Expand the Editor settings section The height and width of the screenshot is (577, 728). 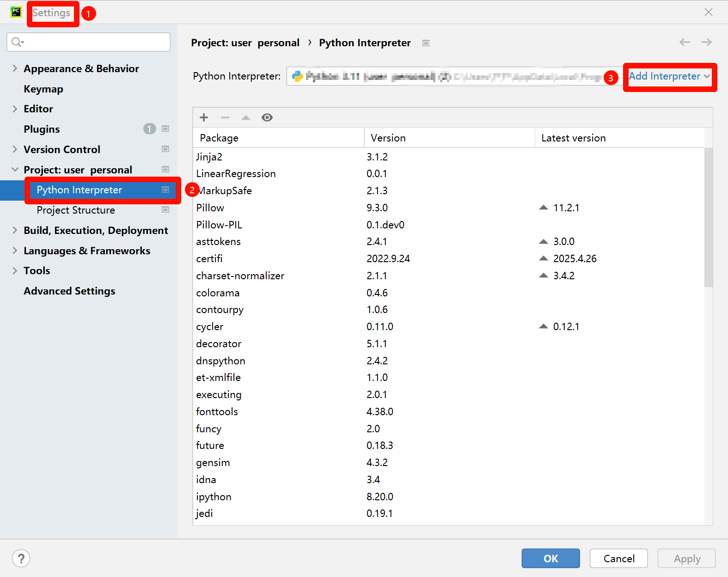[15, 109]
